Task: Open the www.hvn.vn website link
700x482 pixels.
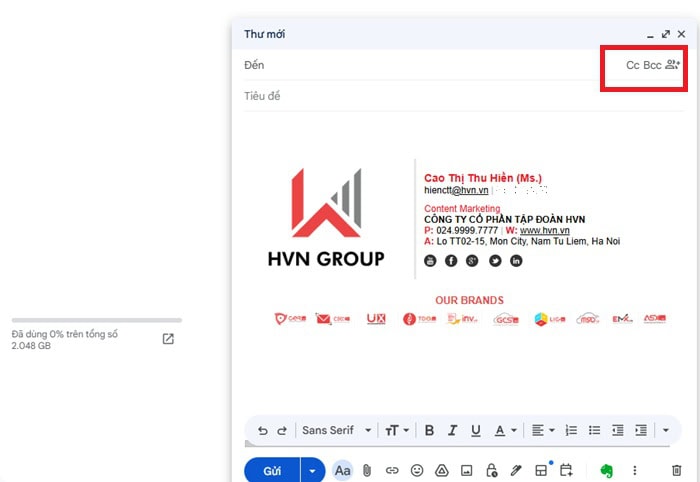Action: (x=545, y=230)
